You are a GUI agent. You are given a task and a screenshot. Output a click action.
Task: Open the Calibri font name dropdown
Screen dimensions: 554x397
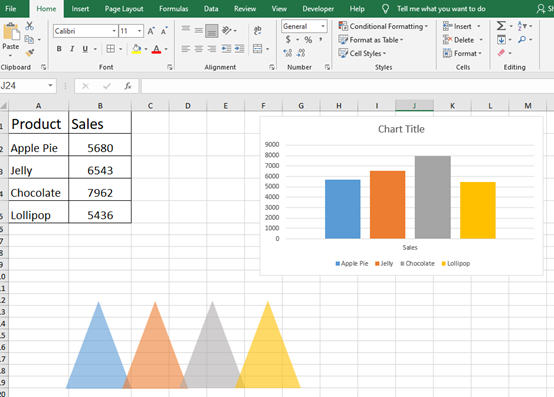click(x=114, y=31)
